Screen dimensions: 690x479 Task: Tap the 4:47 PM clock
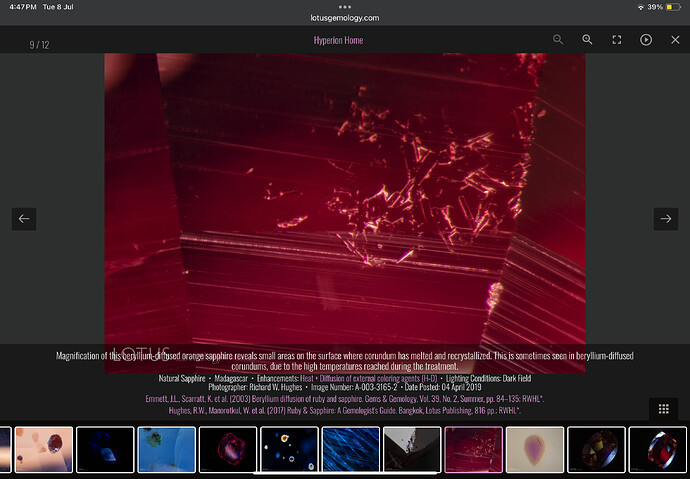coord(23,7)
